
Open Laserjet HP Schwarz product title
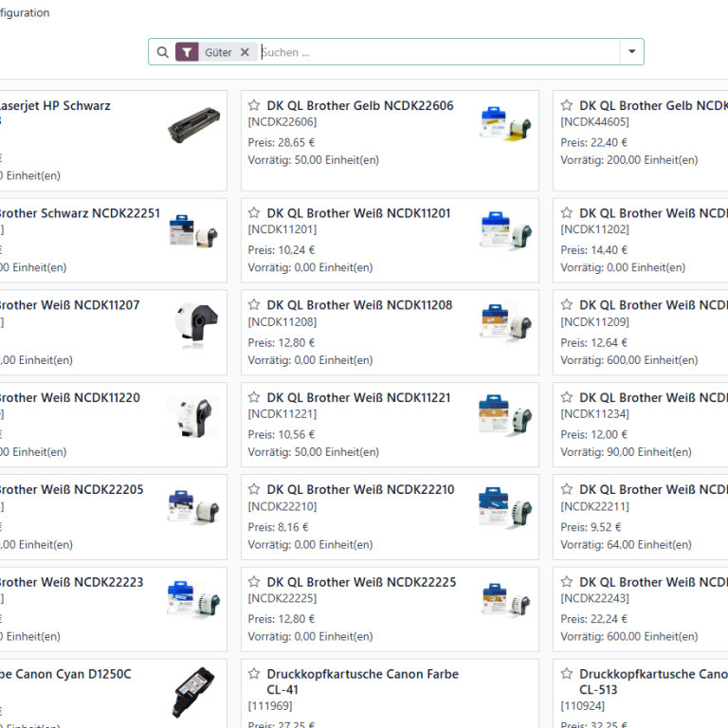pyautogui.click(x=55, y=105)
